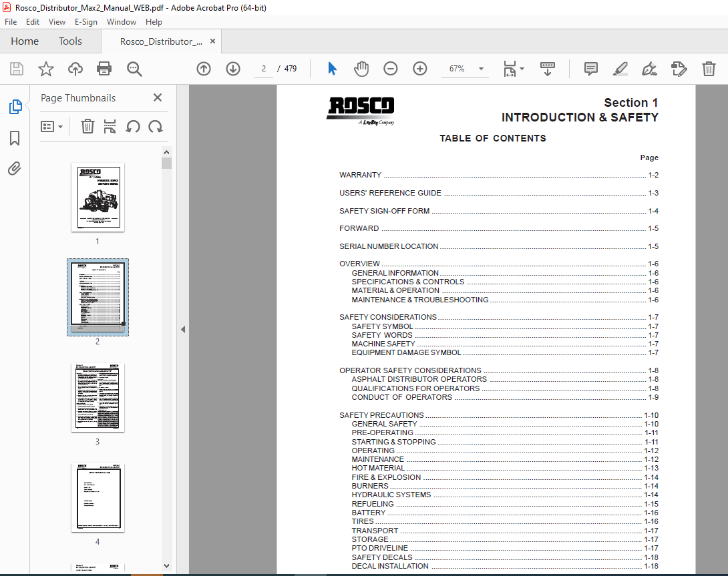Enable scrolling mode keyboard icon
Viewport: 728px width, 576px height.
(548, 69)
